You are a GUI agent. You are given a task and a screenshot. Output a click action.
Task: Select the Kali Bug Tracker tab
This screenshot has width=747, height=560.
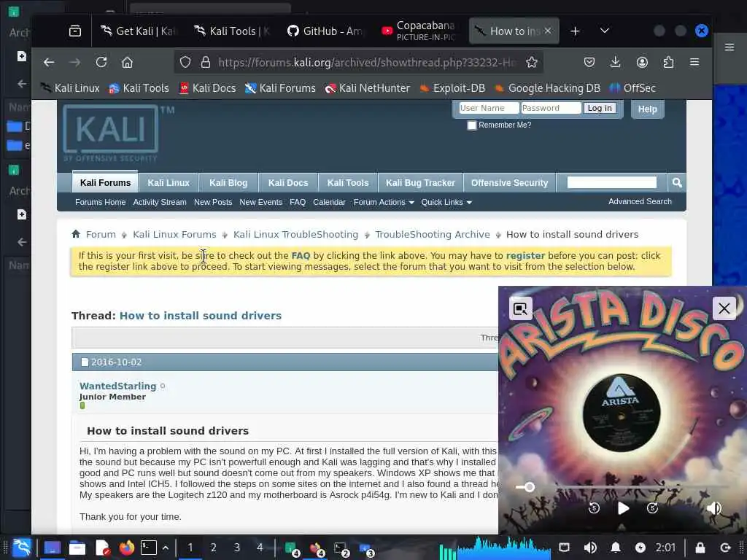[420, 183]
